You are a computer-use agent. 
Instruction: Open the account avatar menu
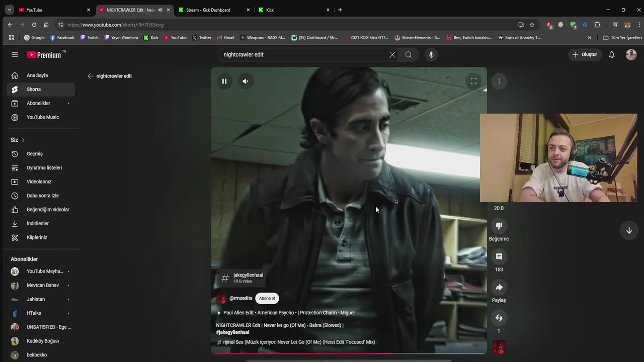click(x=631, y=54)
